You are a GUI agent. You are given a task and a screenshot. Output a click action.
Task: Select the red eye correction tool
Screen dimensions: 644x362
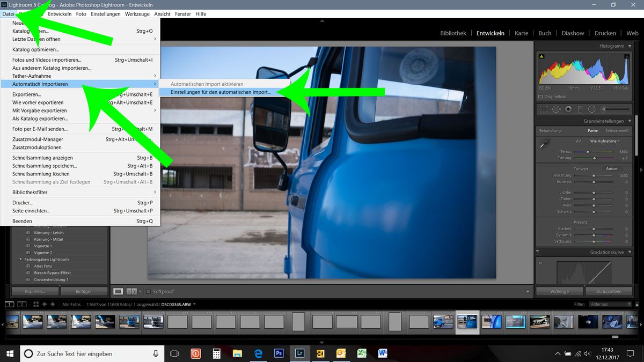click(x=568, y=109)
